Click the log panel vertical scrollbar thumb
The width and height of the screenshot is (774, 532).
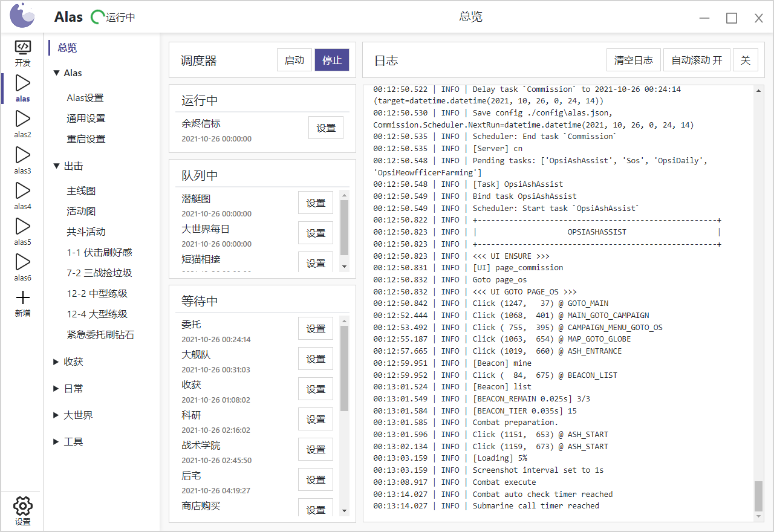pos(758,496)
